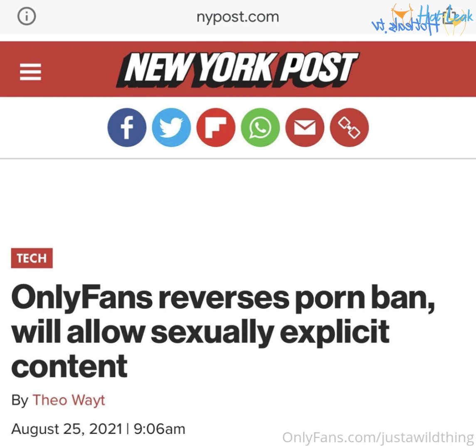The image size is (476, 448).
Task: Click the blank ad space above the TECH tag
Action: 238,203
